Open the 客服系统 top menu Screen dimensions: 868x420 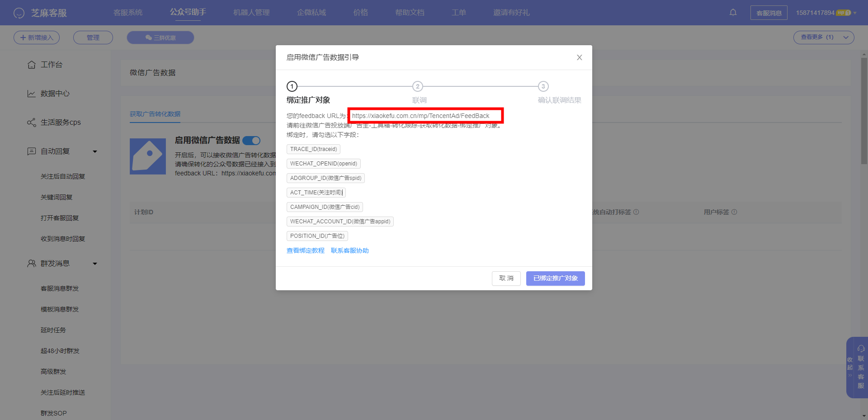click(128, 13)
